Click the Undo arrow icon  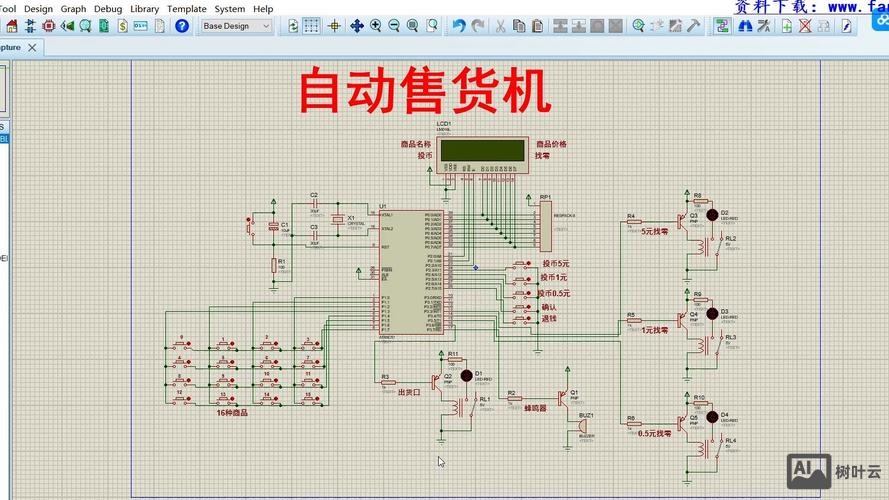[458, 26]
